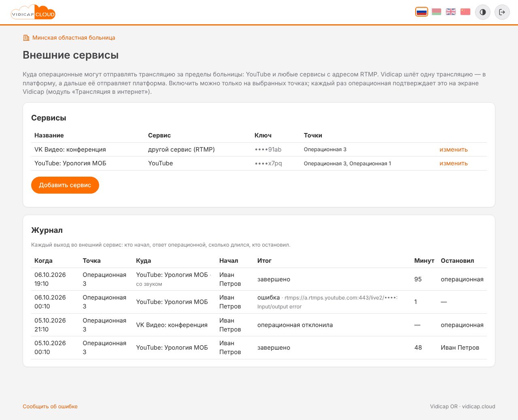Select the VK Видео: конференция name in Сервисы

70,150
